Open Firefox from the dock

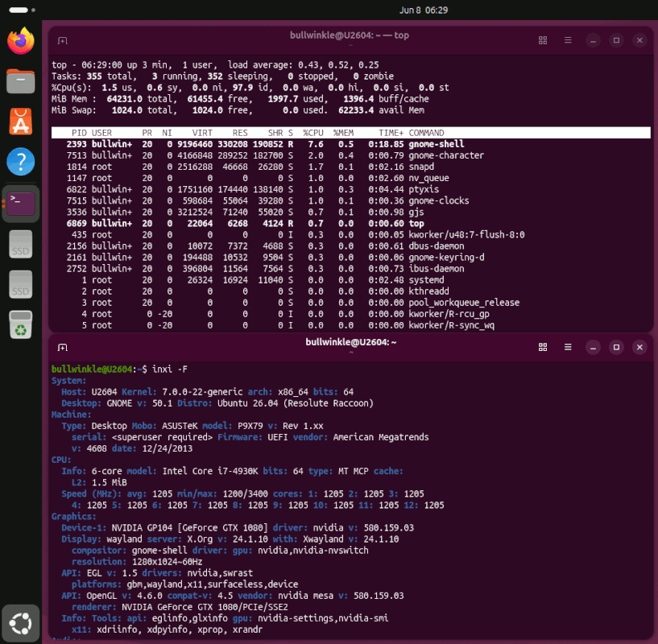[21, 41]
